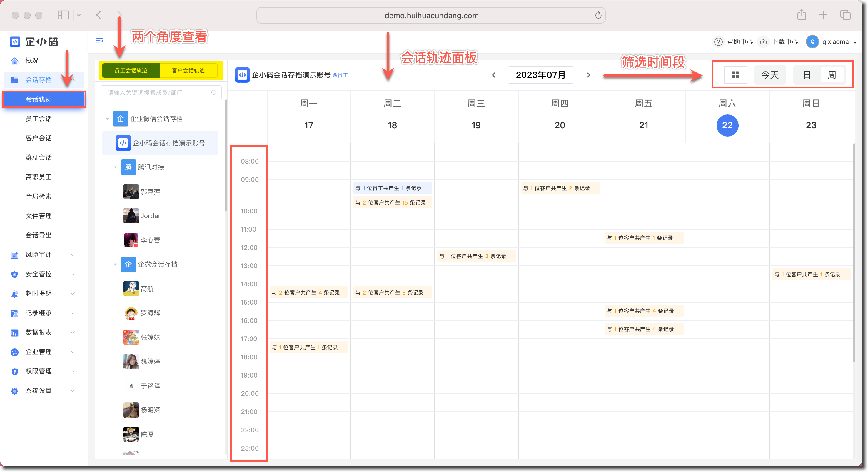Reload the page in the browser address bar
The image size is (868, 472).
(598, 15)
